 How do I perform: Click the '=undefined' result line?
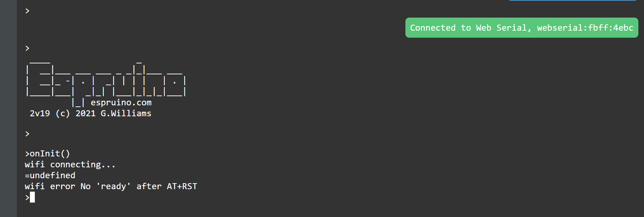(x=50, y=175)
